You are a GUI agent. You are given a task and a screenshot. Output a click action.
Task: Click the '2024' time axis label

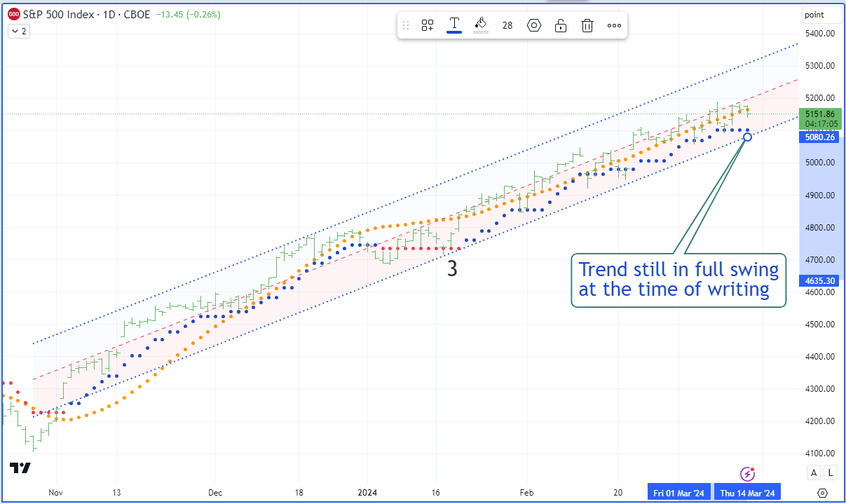367,491
